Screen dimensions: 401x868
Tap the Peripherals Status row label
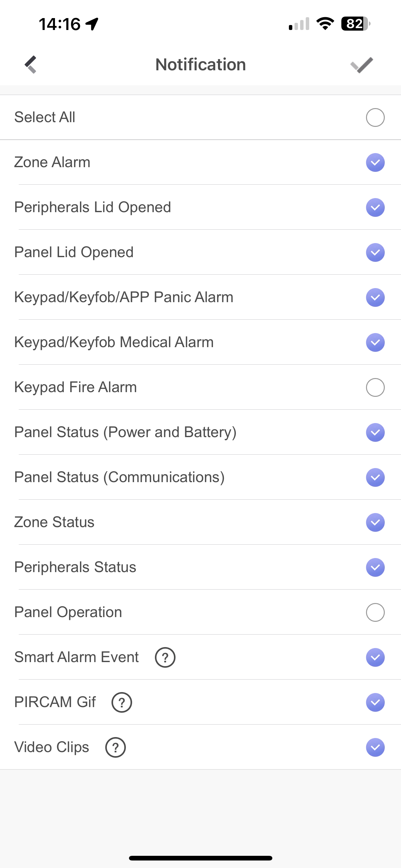[75, 567]
